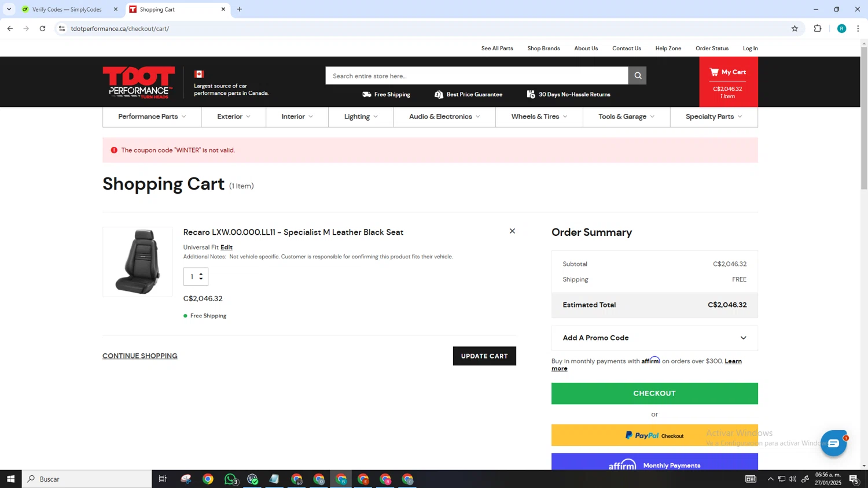Open Recaro Specialist M Leather seat title
Screen dimensions: 868x488
click(x=293, y=232)
